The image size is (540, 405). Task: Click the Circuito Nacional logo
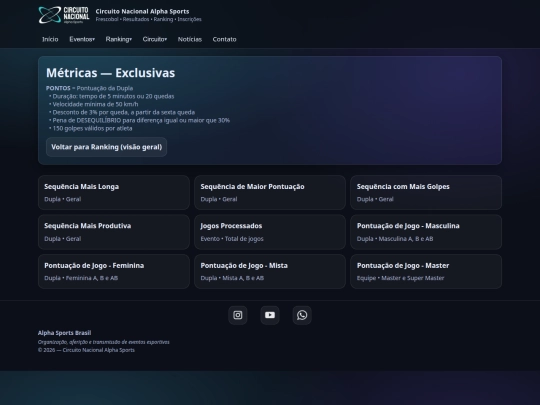[64, 15]
